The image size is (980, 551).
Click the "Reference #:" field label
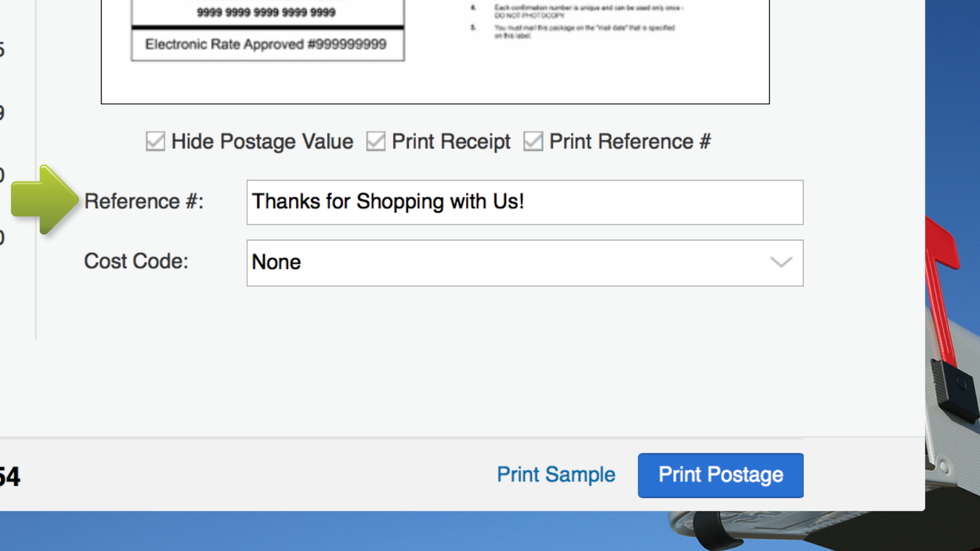144,202
